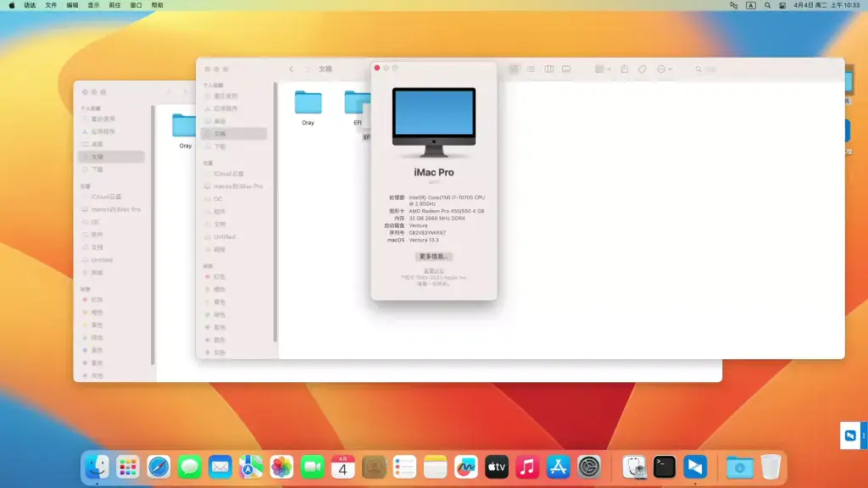Screen dimensions: 868x488
Task: Open the 显示 View menu
Action: 93,5
